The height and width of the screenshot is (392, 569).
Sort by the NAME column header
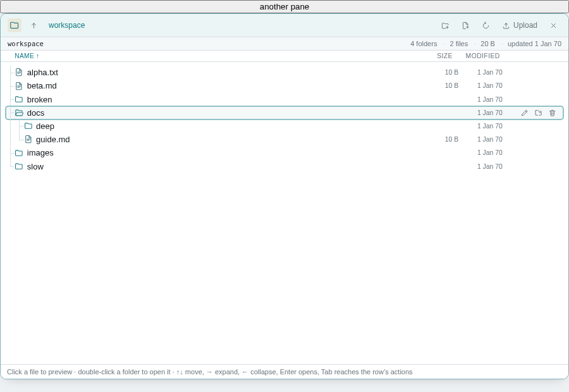27,56
